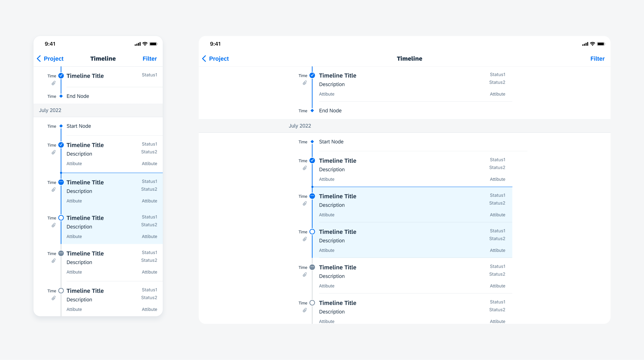This screenshot has width=644, height=360.
Task: Click gray ellipsis node in wide view
Action: (312, 267)
